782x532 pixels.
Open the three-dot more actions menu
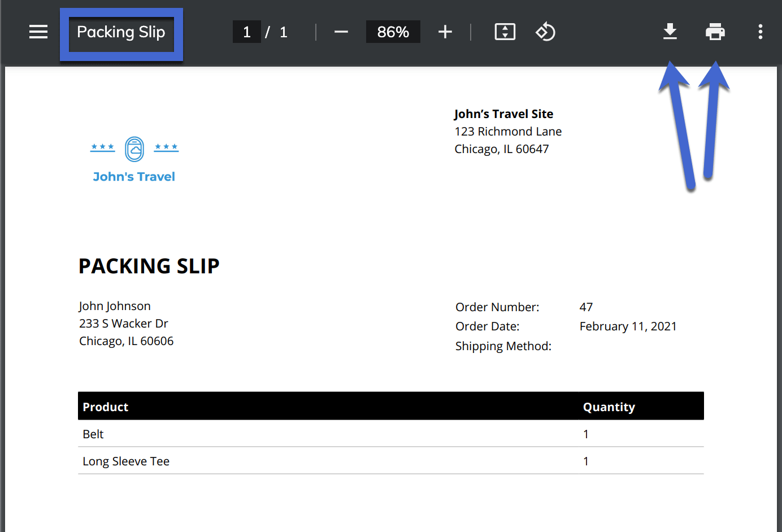click(x=761, y=32)
